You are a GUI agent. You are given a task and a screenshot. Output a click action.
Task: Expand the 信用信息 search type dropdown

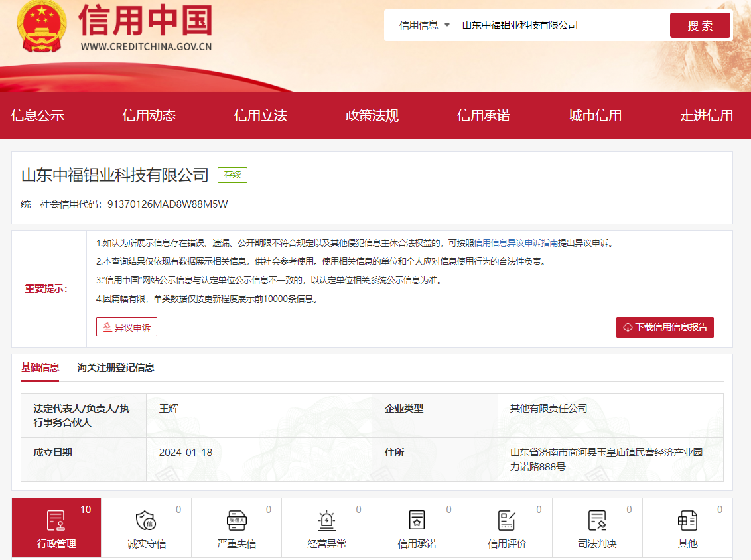pyautogui.click(x=425, y=25)
